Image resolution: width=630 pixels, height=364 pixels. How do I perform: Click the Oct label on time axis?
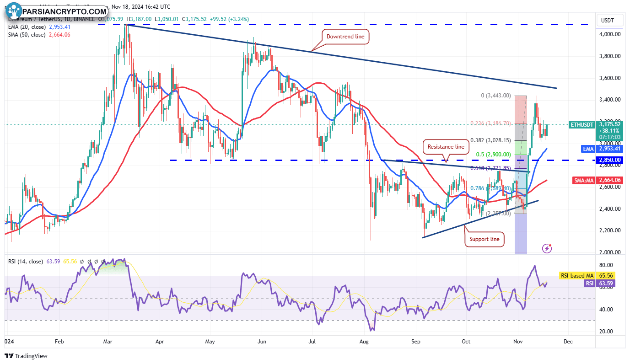pyautogui.click(x=466, y=341)
